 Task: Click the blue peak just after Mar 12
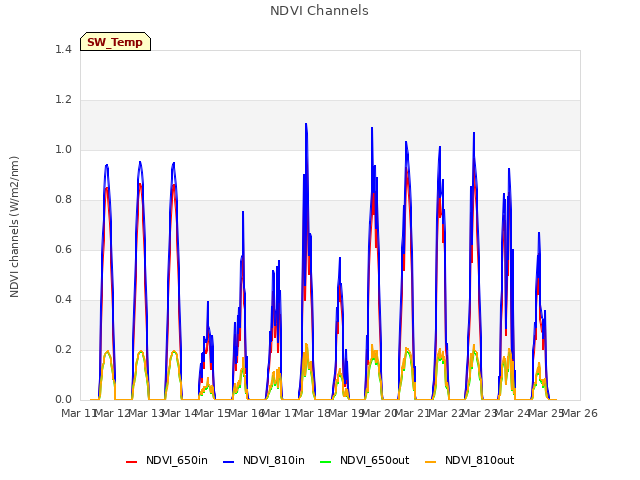tap(140, 162)
